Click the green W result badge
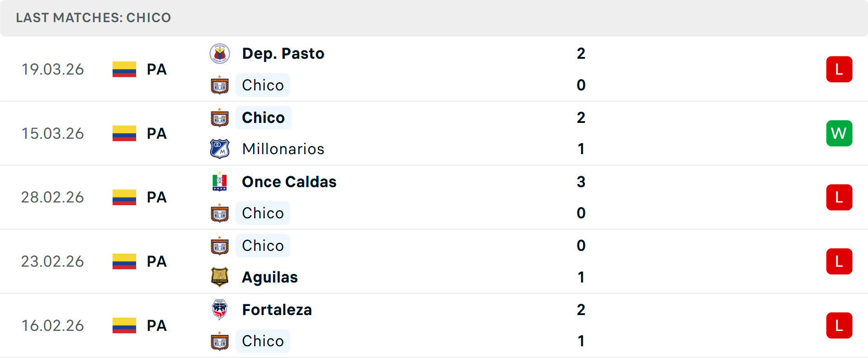 pyautogui.click(x=839, y=133)
